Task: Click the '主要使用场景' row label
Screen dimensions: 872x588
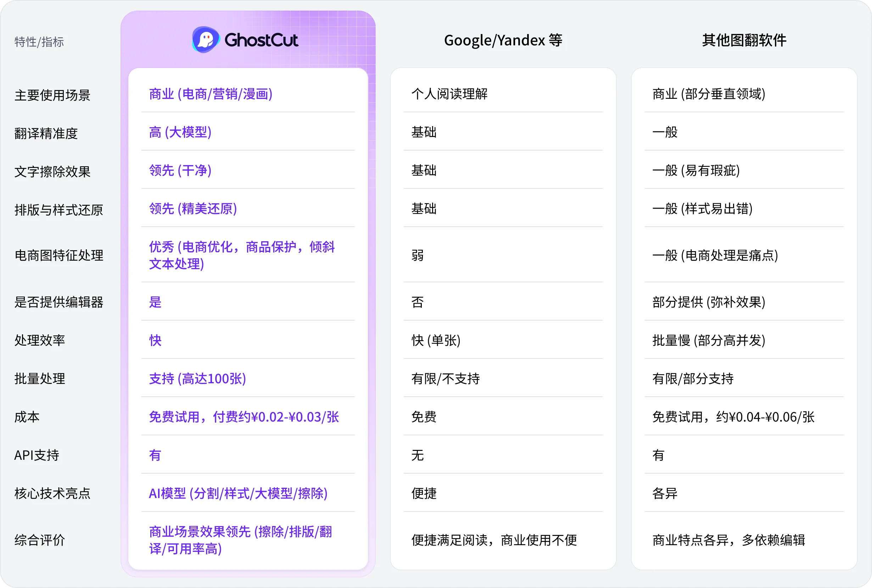Action: (52, 95)
